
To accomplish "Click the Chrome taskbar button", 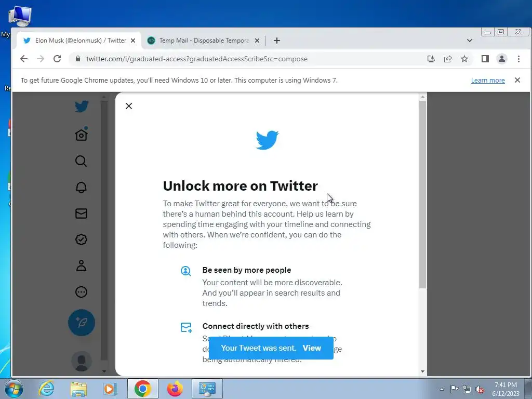I will pos(142,389).
